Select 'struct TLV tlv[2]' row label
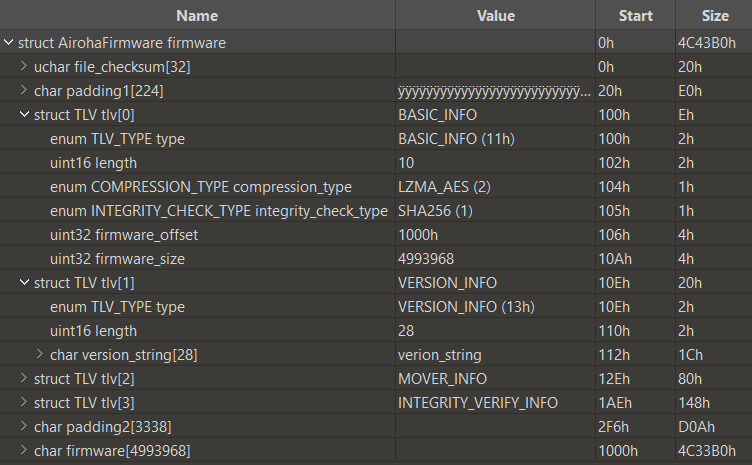 [x=84, y=378]
